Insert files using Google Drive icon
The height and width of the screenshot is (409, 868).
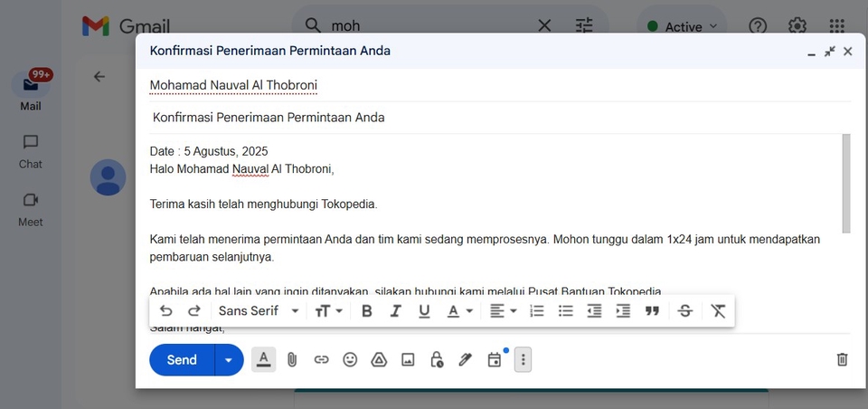379,360
